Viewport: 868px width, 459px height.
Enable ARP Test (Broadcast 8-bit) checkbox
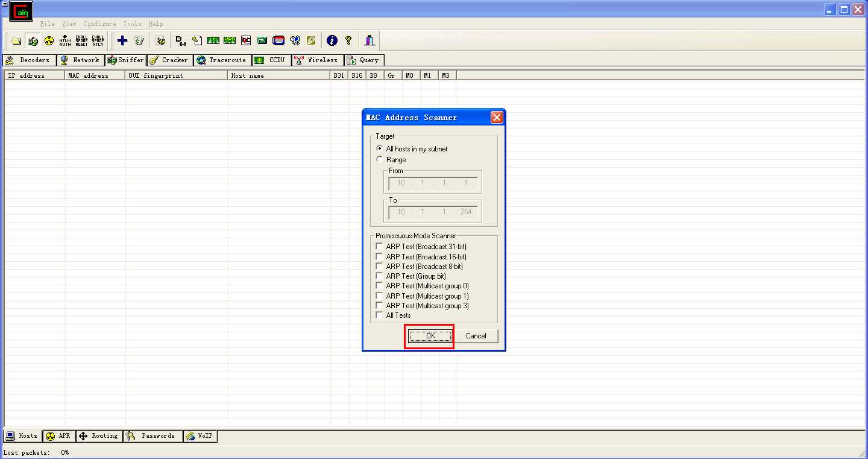pyautogui.click(x=379, y=266)
